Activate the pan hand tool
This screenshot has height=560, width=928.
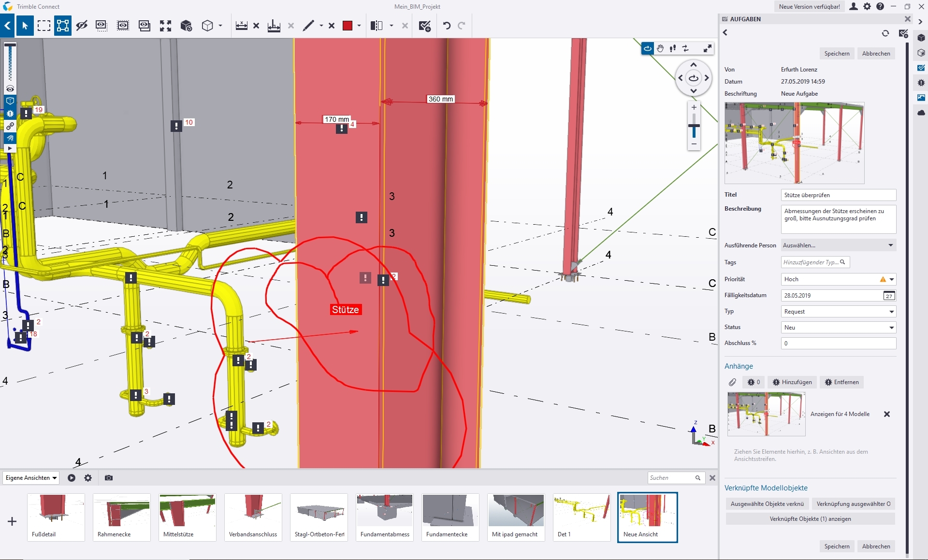660,48
